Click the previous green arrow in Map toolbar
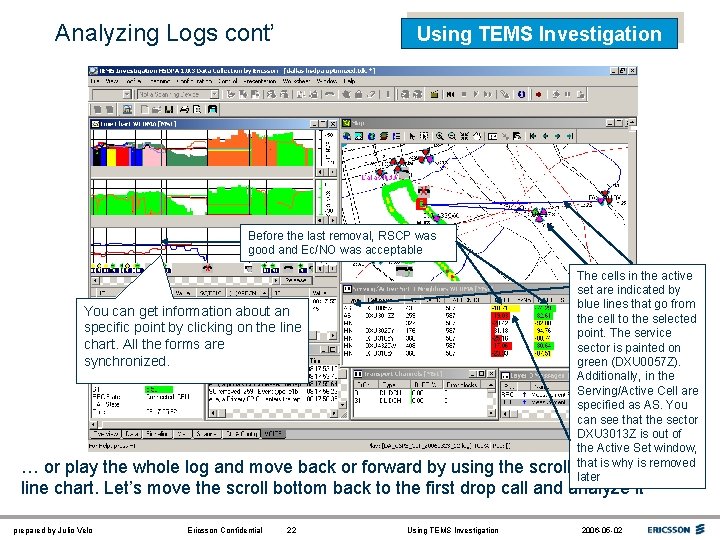720x540 pixels. 546,136
